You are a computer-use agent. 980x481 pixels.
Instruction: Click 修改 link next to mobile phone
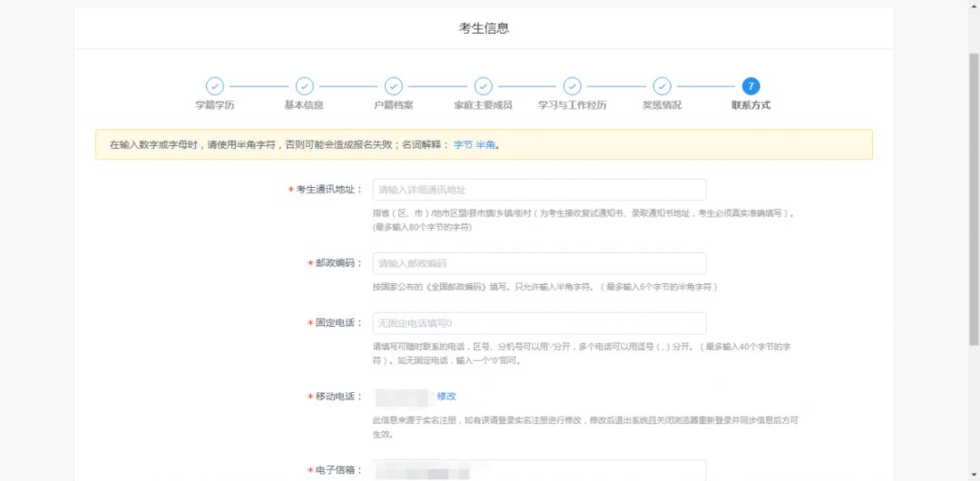(446, 396)
